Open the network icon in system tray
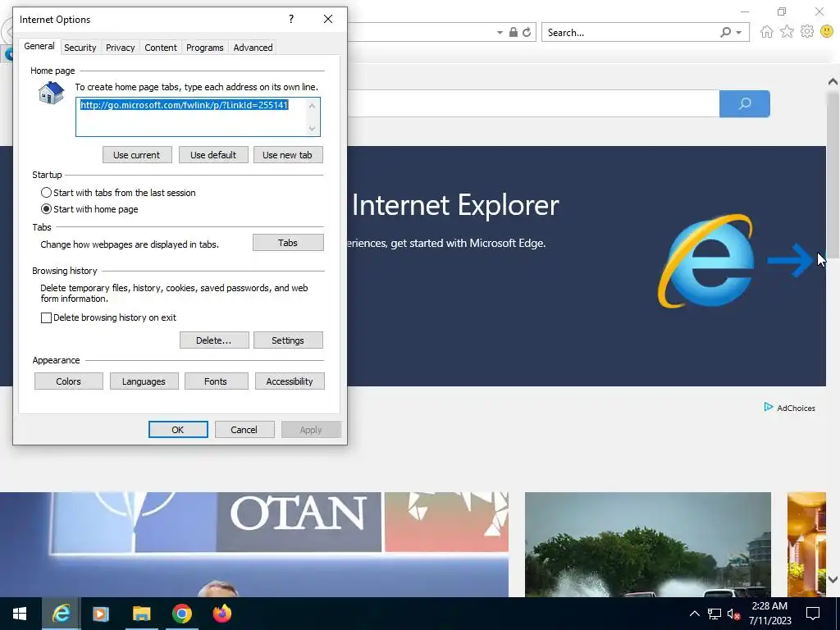 click(714, 614)
